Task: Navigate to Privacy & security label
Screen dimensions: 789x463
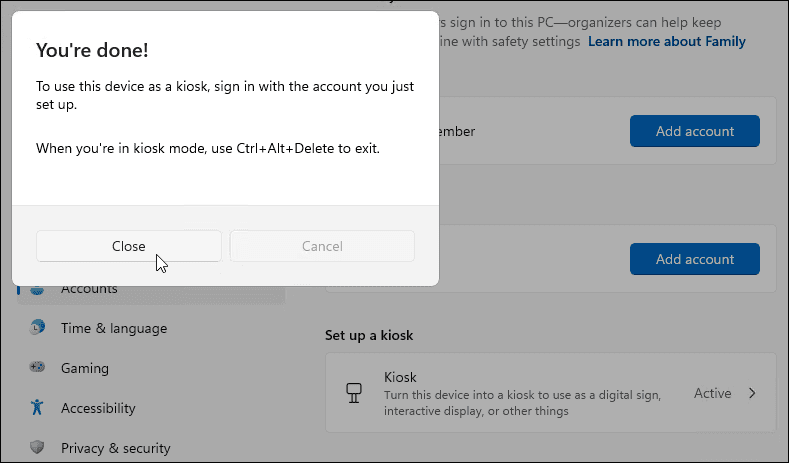Action: [x=115, y=448]
